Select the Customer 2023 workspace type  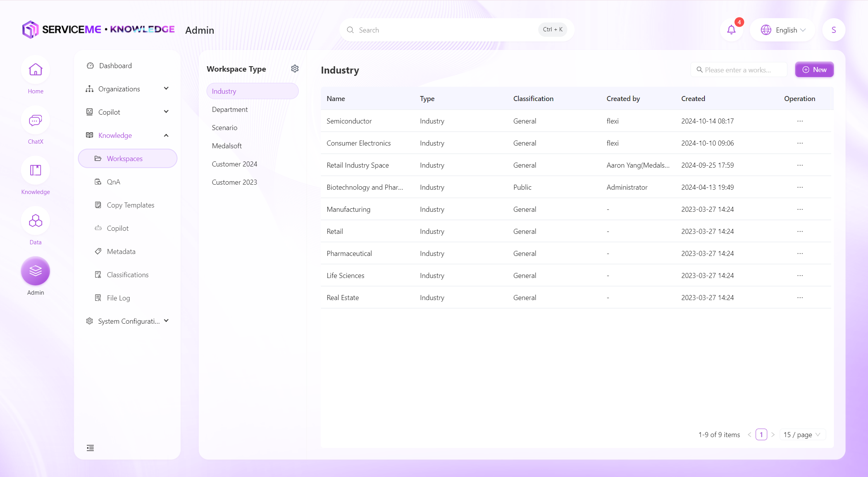click(x=252, y=182)
